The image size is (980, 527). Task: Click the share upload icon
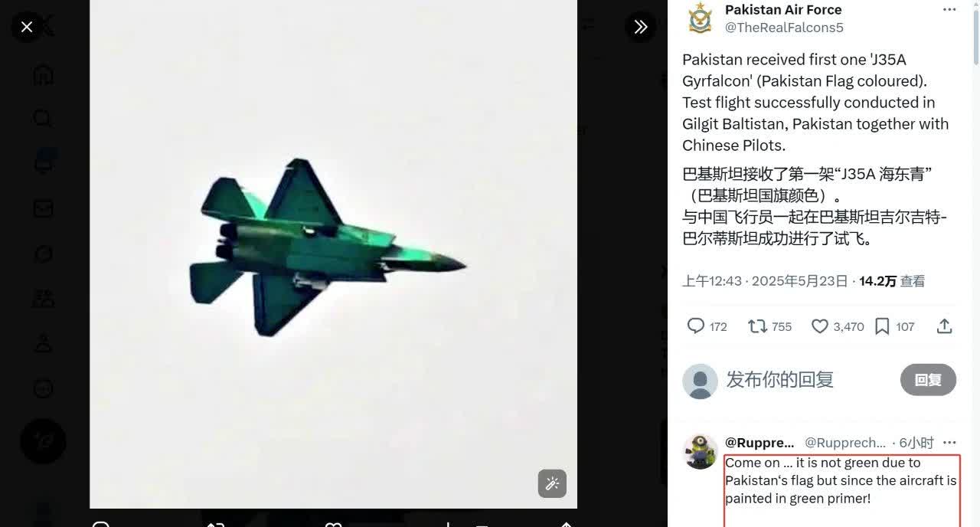click(x=944, y=326)
